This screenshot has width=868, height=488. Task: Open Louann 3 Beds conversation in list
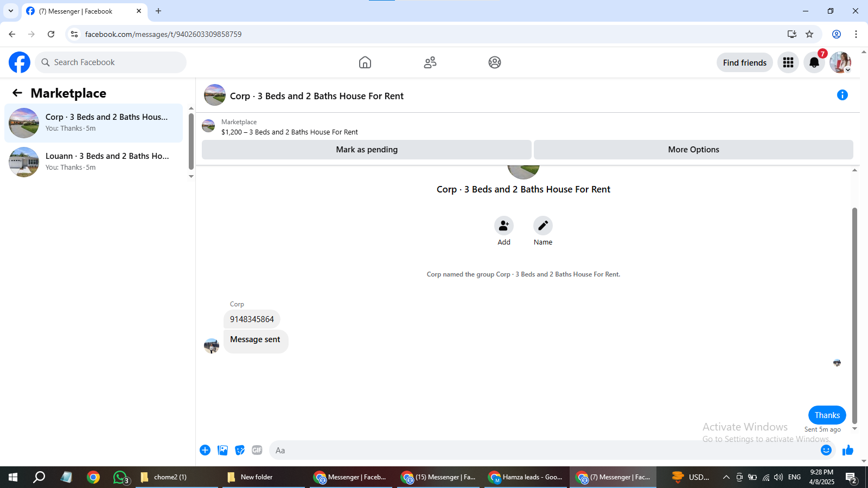(x=93, y=162)
